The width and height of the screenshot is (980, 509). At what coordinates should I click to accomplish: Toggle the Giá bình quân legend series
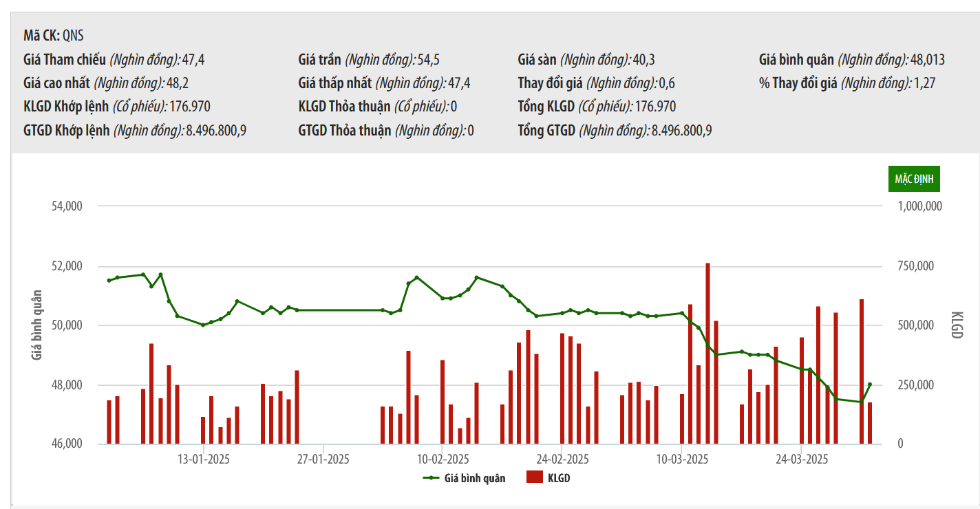point(474,478)
